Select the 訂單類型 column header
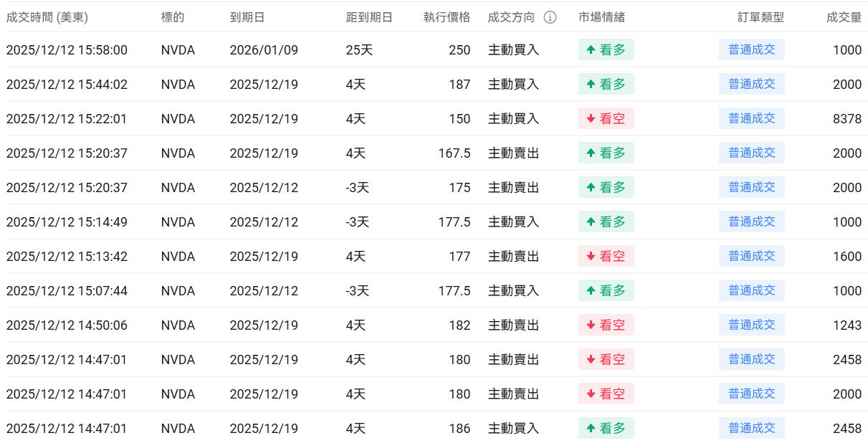 pyautogui.click(x=760, y=17)
